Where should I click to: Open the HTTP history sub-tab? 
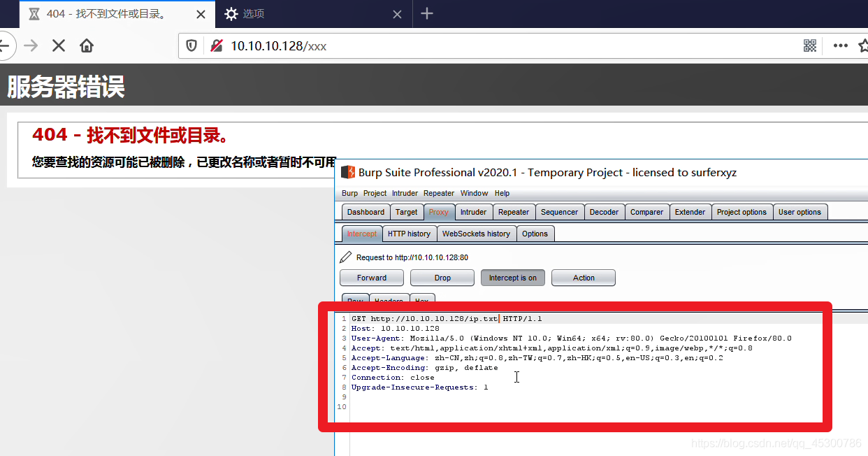coord(409,234)
